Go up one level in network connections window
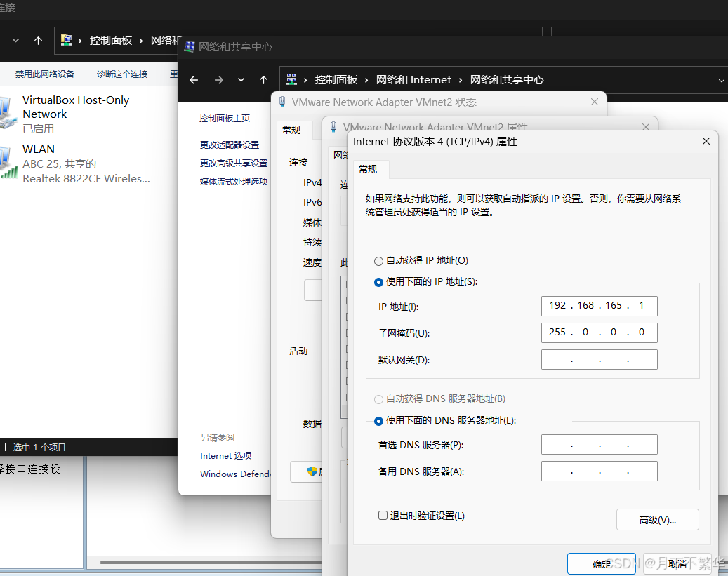The height and width of the screenshot is (576, 728). coord(38,41)
